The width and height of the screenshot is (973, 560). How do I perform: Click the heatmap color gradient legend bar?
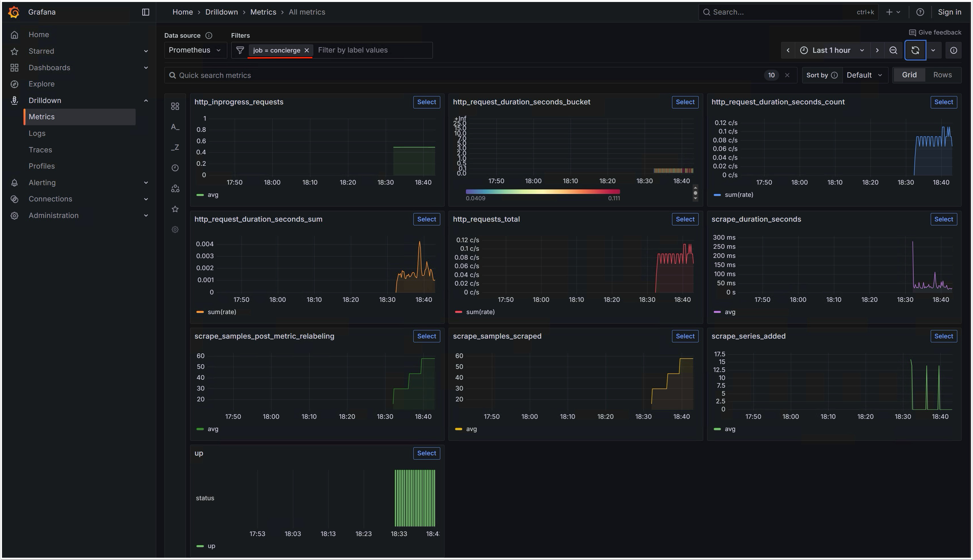pos(542,191)
